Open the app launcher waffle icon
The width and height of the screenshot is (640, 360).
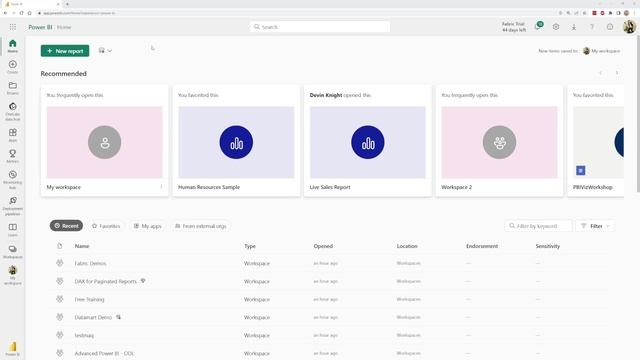pyautogui.click(x=13, y=27)
